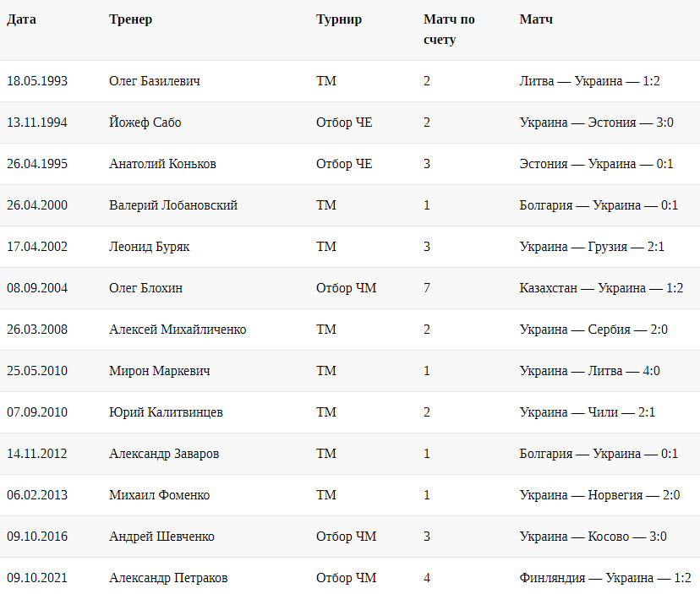
Task: Click match Украина — Норвегия — 2:0
Action: pyautogui.click(x=599, y=495)
